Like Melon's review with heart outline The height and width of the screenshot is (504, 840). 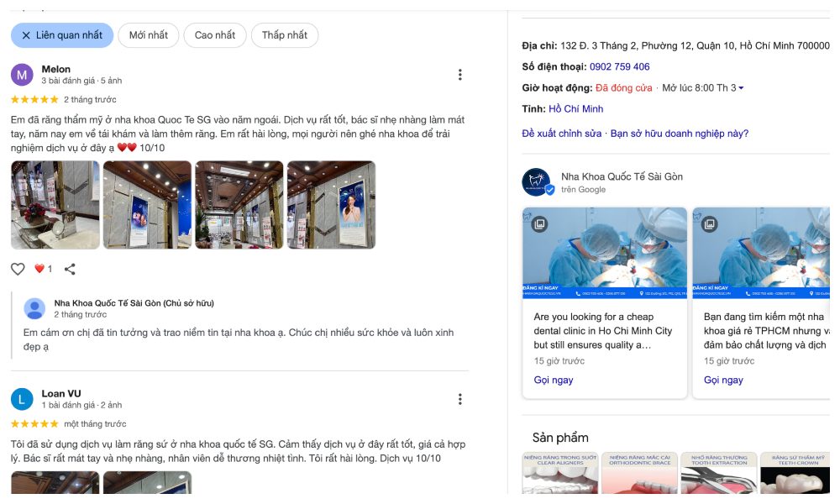tap(18, 269)
